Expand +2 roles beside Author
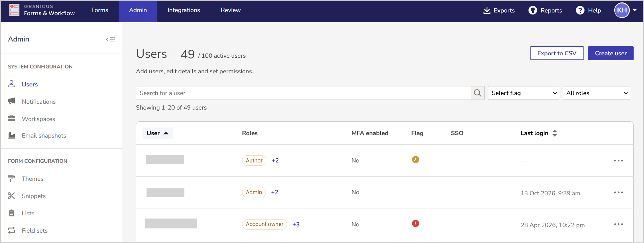Image resolution: width=644 pixels, height=243 pixels. 275,160
